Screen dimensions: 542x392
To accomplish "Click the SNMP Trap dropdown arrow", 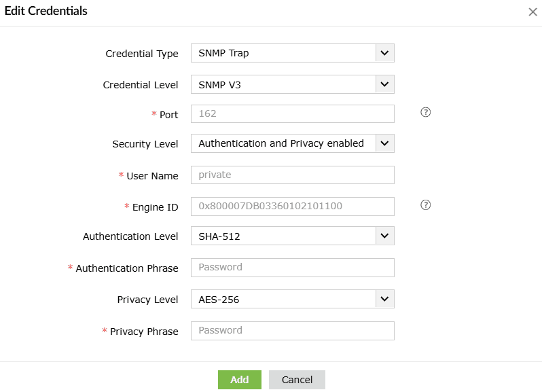I will [x=384, y=53].
